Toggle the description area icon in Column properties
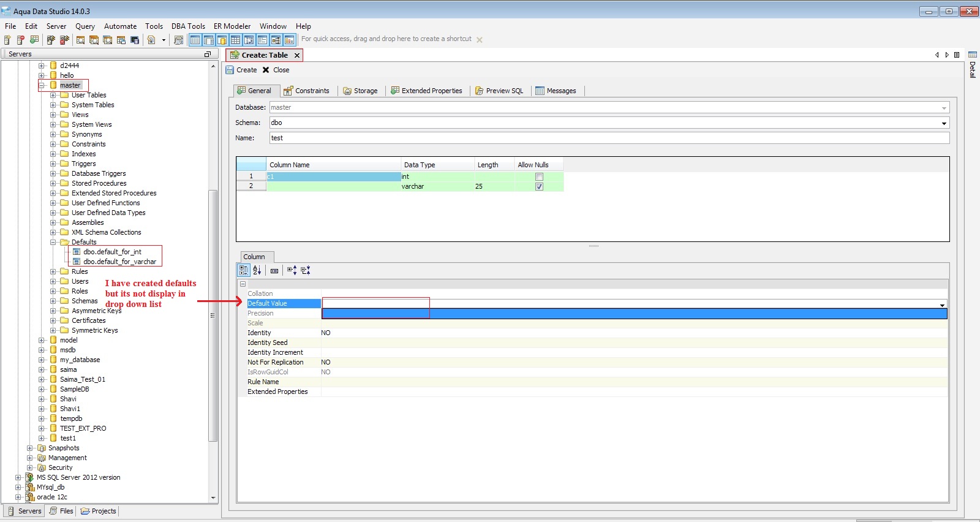This screenshot has height=522, width=980. (x=274, y=270)
